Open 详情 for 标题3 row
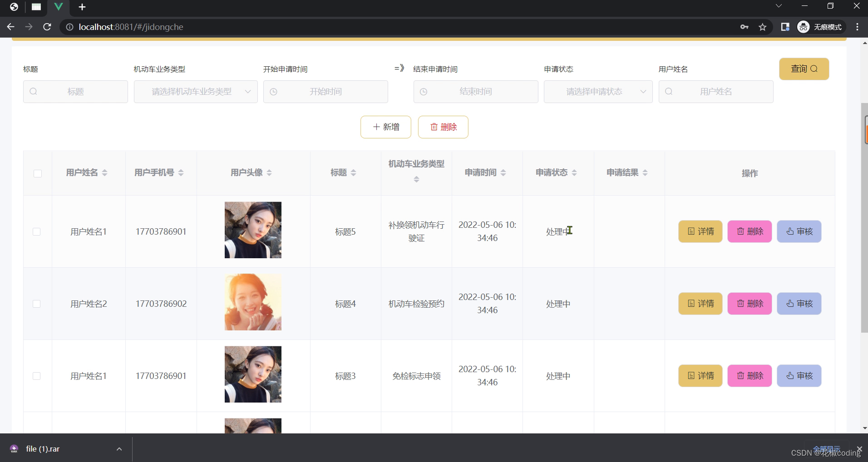This screenshot has width=868, height=462. (700, 376)
